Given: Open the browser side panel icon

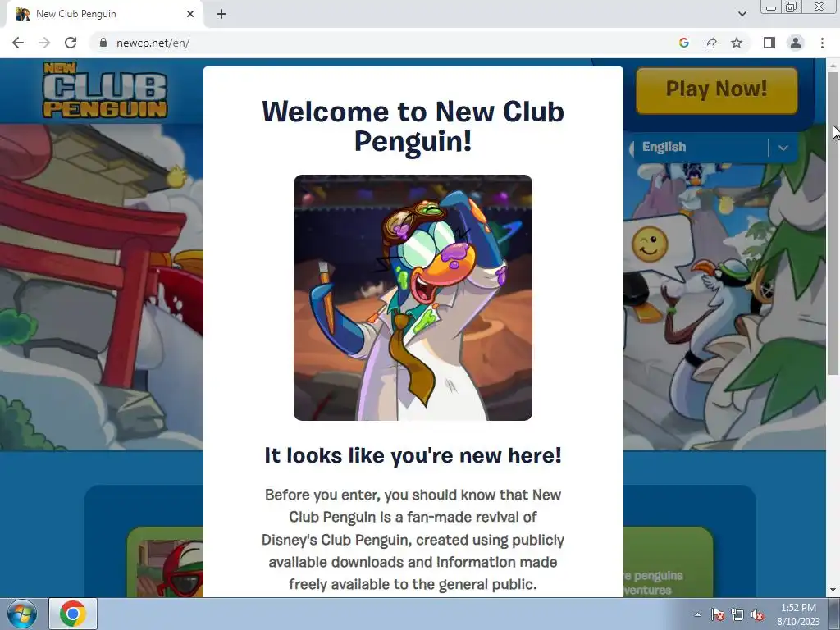Looking at the screenshot, I should 769,43.
